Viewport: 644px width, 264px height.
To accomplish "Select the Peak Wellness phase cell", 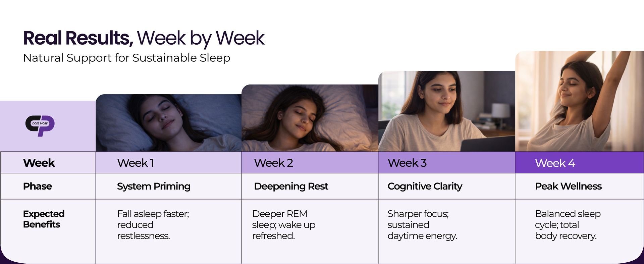I will point(580,186).
